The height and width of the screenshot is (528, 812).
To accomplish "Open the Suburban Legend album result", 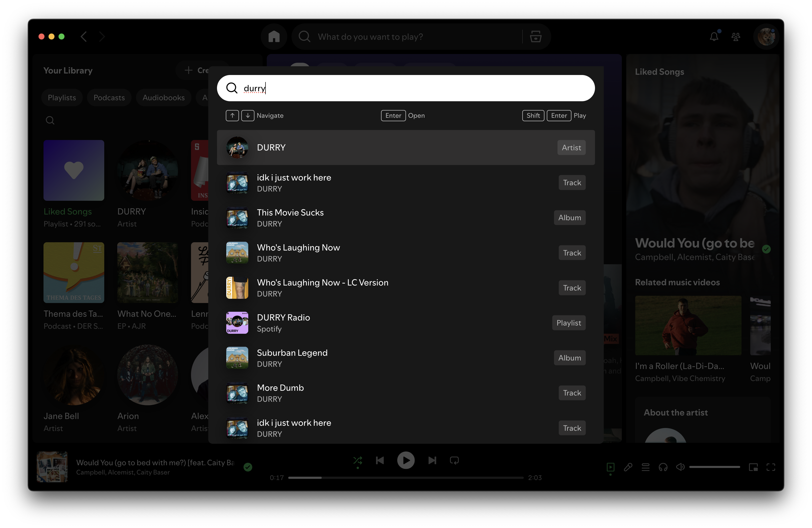I will tap(406, 358).
